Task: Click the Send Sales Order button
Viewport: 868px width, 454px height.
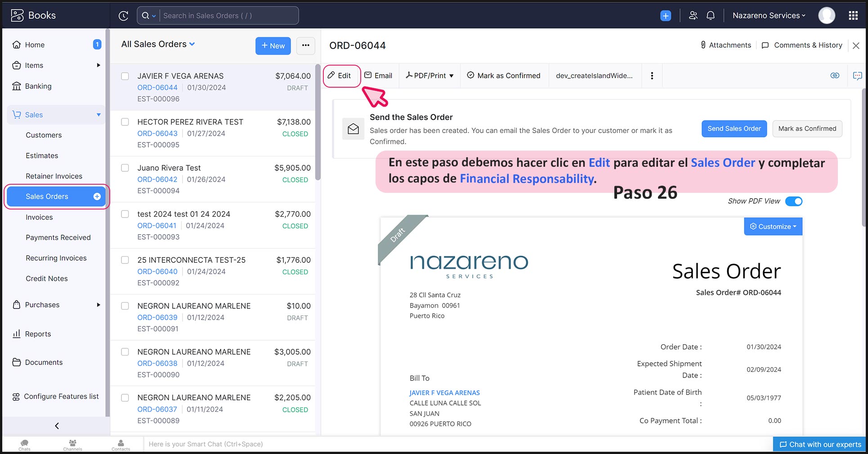Action: tap(734, 129)
